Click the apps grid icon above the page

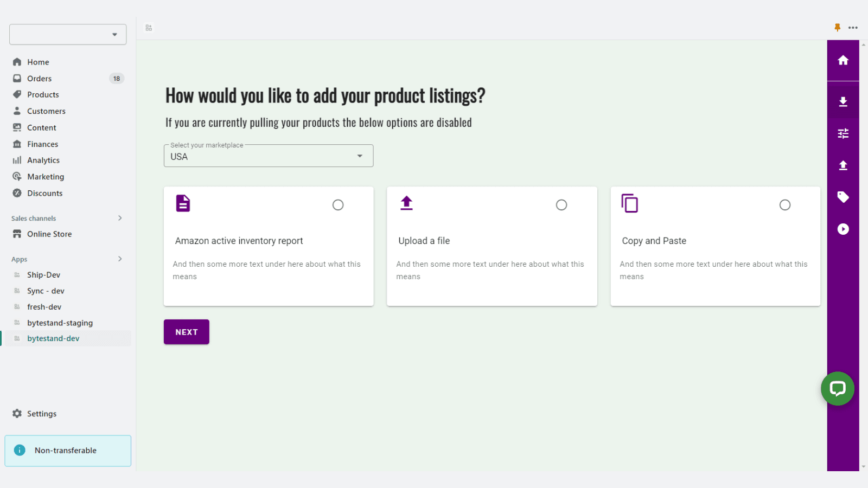148,27
